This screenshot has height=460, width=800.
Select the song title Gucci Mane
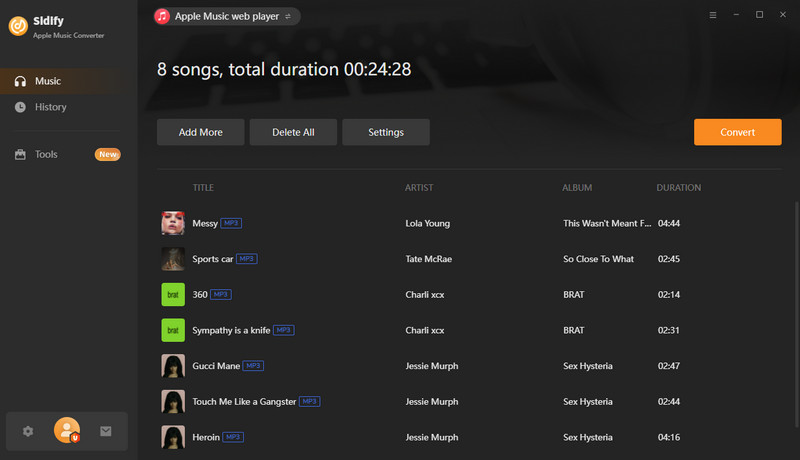pos(216,366)
